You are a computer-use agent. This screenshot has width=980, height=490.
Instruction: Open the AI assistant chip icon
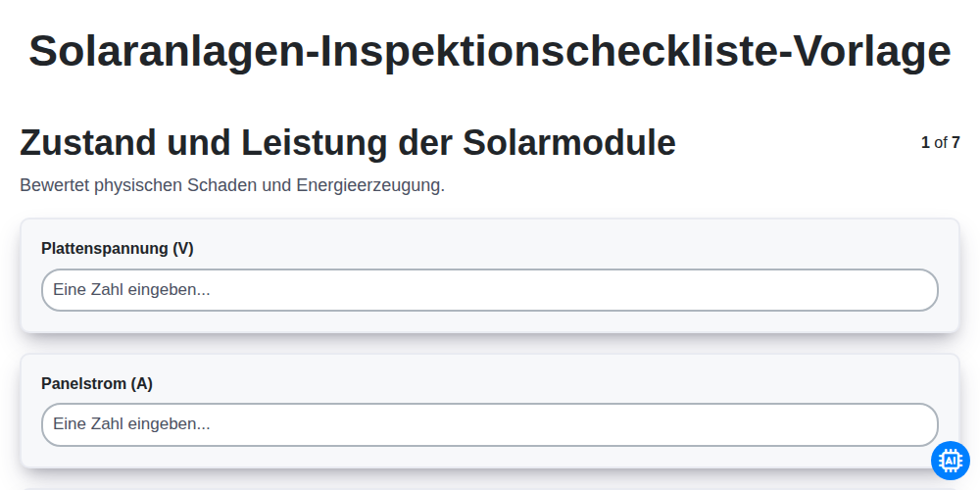pos(950,461)
